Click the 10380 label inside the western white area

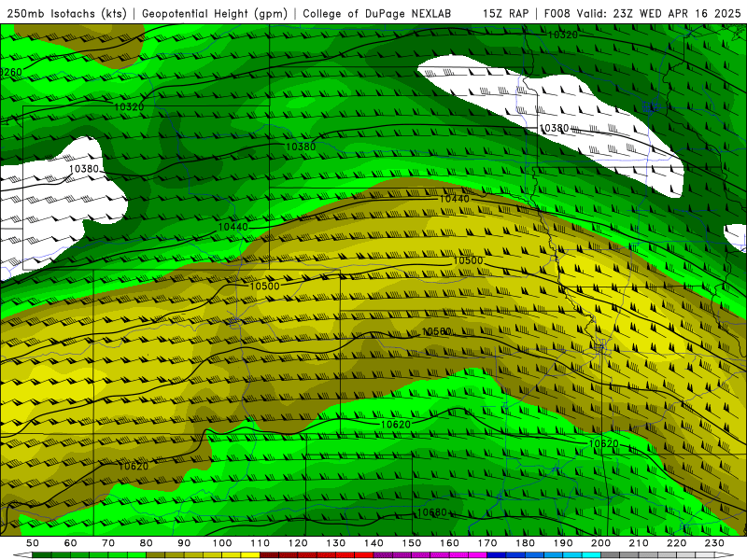point(84,169)
